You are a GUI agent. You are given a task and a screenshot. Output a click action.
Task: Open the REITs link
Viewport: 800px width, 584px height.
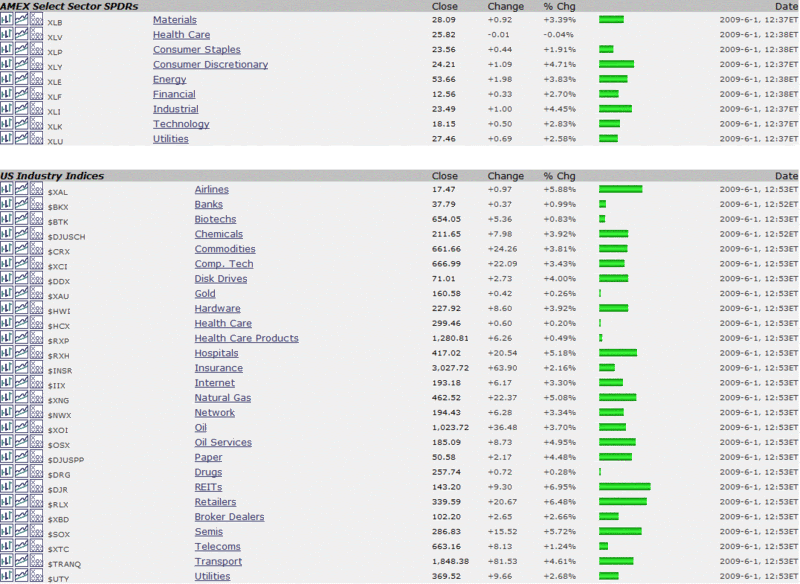coord(208,487)
